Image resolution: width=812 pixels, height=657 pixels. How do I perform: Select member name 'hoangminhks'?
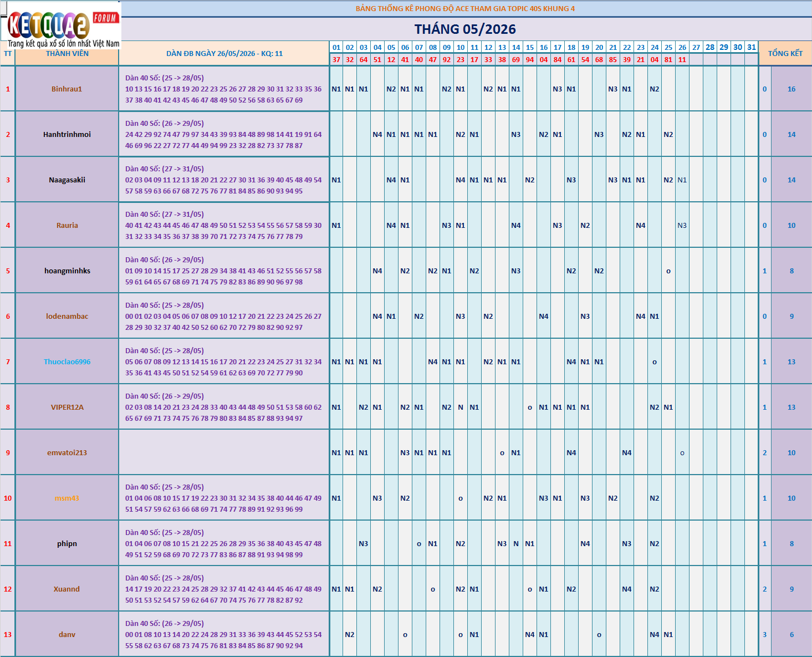coord(67,271)
